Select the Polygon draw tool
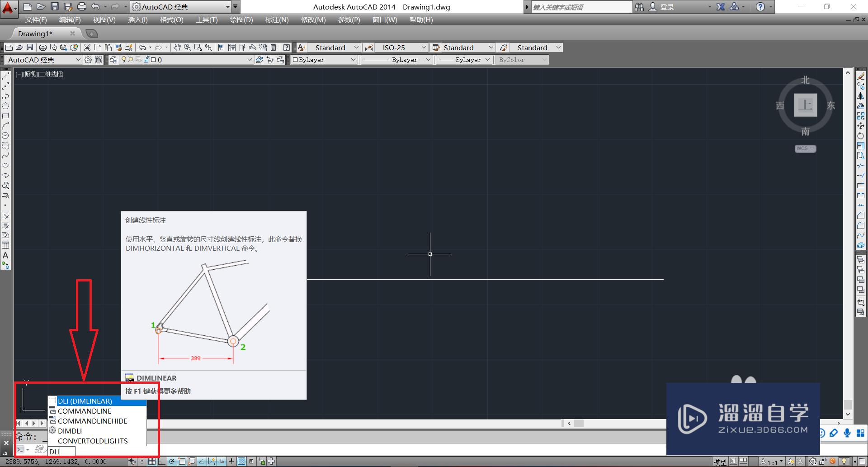868x467 pixels. coord(5,106)
